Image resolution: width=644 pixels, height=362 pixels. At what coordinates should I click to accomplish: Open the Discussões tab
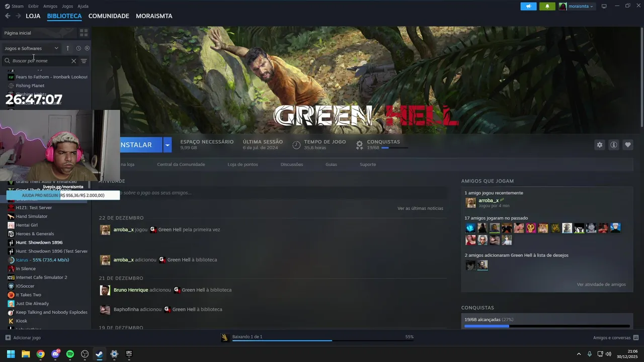tap(292, 164)
